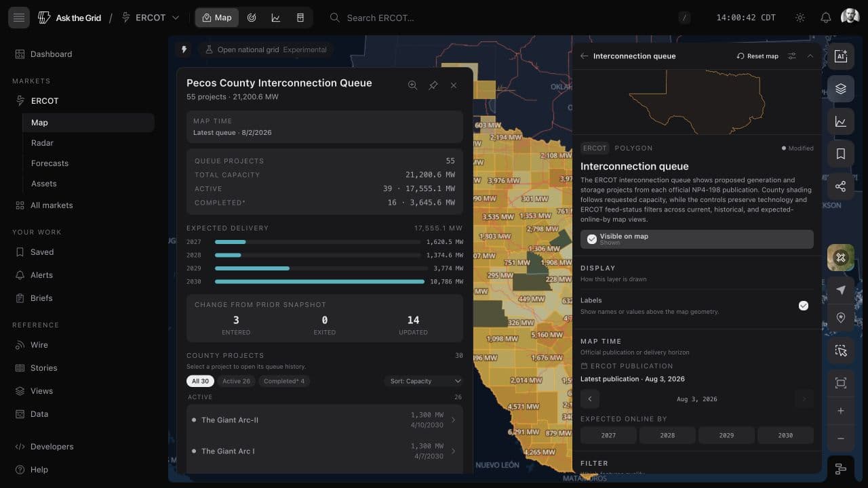The height and width of the screenshot is (488, 868).
Task: Zoom to Pecos County magnifier icon
Action: 412,85
